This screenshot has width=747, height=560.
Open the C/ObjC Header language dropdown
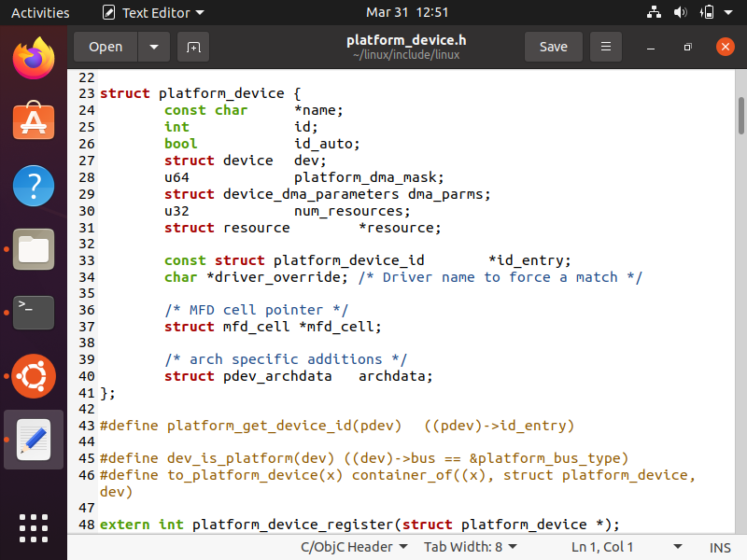coord(353,547)
